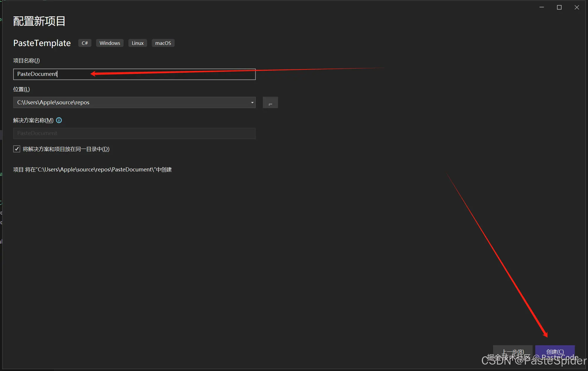The height and width of the screenshot is (371, 588).
Task: Uncheck place solution and project in same directory
Action: [x=17, y=149]
